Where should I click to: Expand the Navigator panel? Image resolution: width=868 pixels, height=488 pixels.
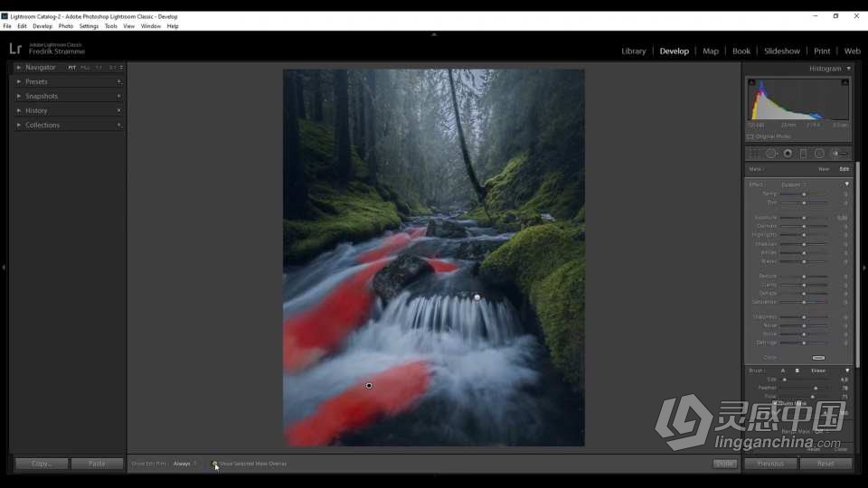pyautogui.click(x=19, y=68)
